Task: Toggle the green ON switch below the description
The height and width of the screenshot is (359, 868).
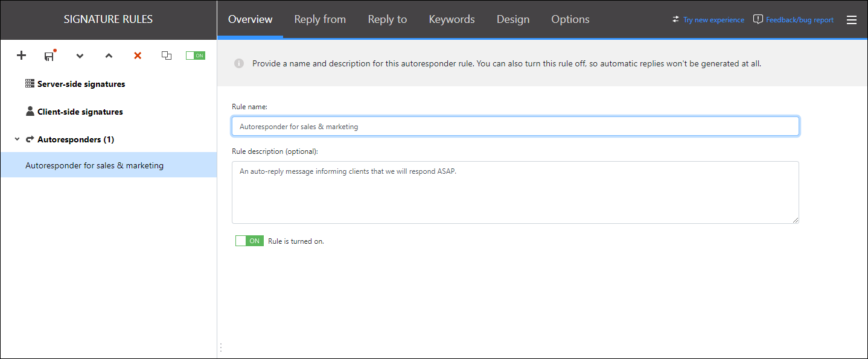Action: coord(249,240)
